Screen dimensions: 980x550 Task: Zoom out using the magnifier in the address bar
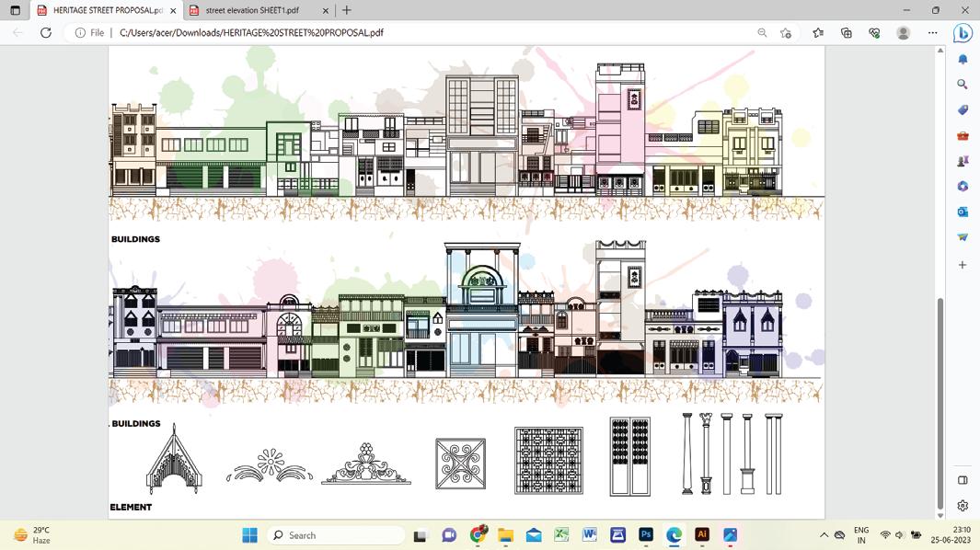(762, 32)
